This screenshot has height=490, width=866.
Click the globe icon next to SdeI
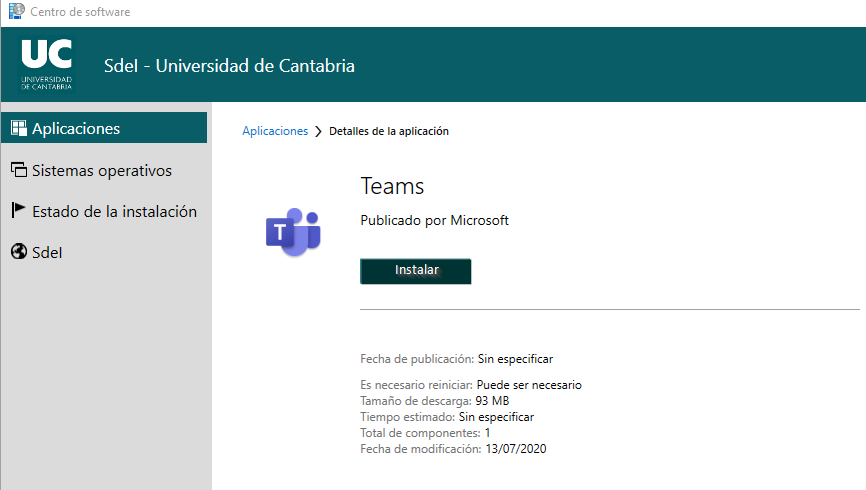click(19, 251)
